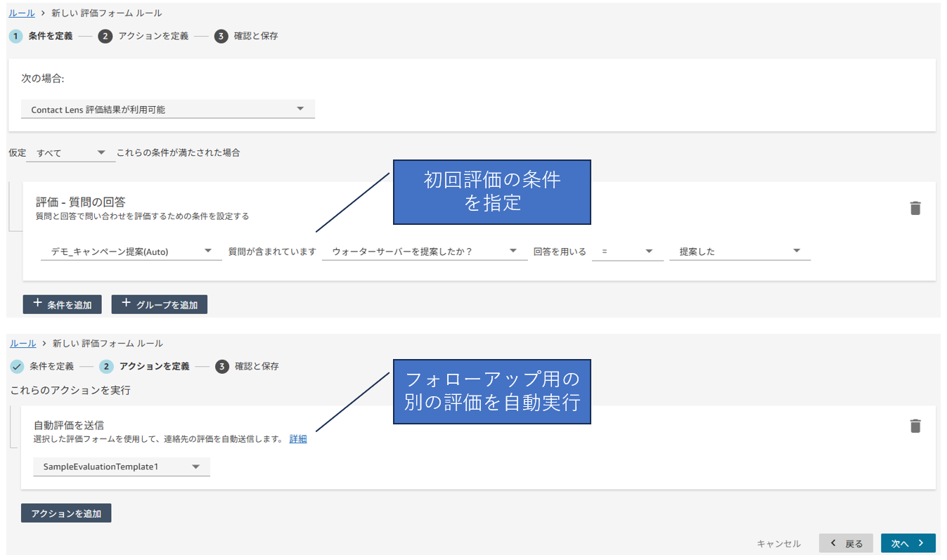Open the 詳細 link
Image resolution: width=947 pixels, height=560 pixels.
(x=298, y=439)
